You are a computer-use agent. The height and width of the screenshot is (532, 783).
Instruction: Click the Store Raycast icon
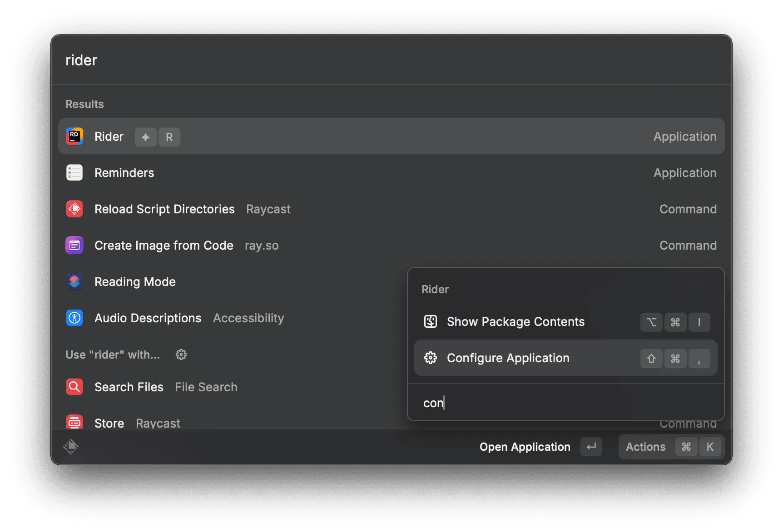pos(74,422)
